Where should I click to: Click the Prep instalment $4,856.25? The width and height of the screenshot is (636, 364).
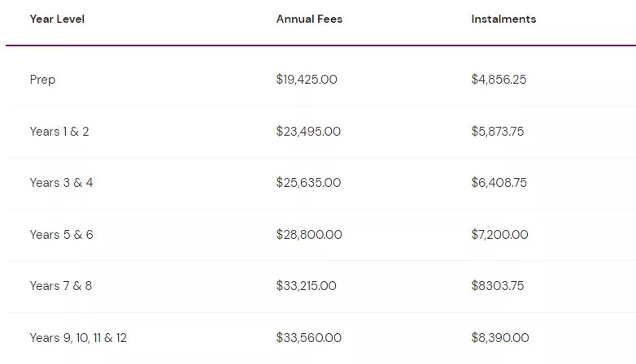tap(499, 79)
